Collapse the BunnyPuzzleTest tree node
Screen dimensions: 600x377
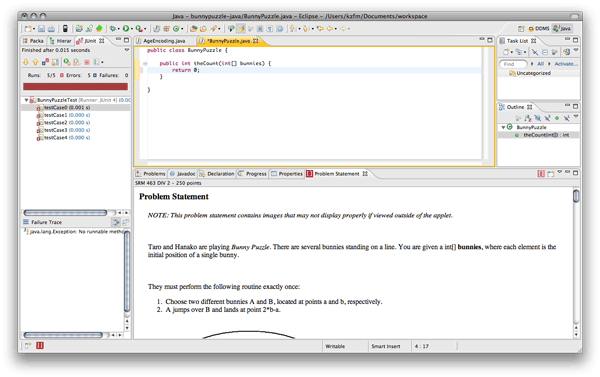(26, 100)
